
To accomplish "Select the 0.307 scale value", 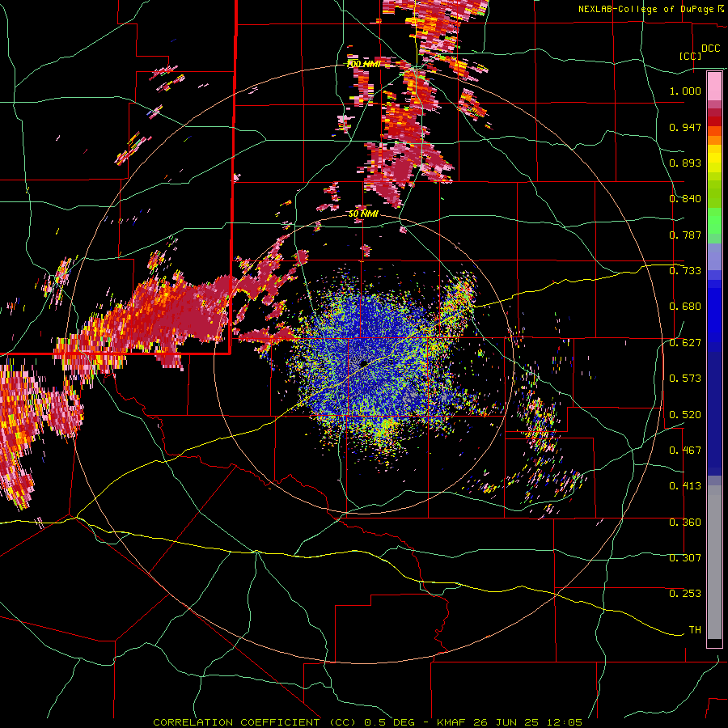I will click(685, 558).
